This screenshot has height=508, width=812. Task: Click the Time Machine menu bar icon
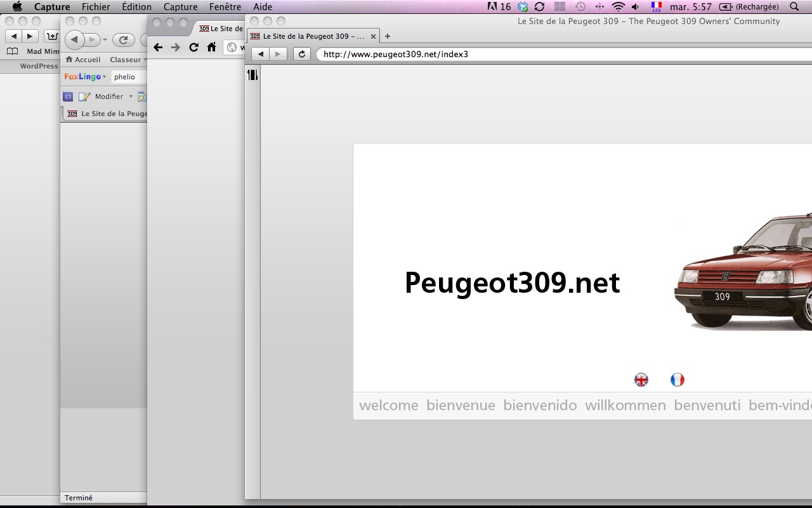click(x=580, y=7)
